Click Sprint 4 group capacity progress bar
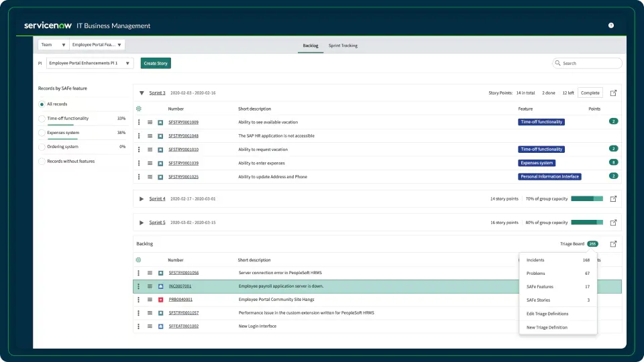The width and height of the screenshot is (644, 362). (x=587, y=199)
